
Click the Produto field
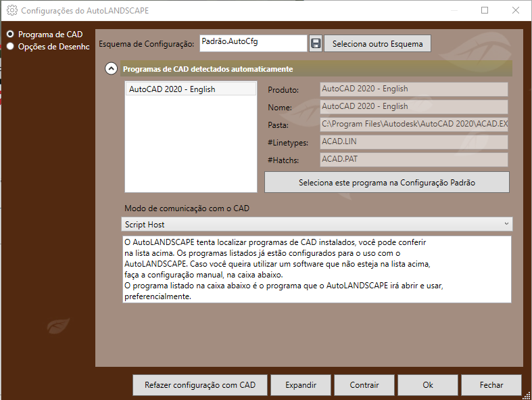point(413,89)
